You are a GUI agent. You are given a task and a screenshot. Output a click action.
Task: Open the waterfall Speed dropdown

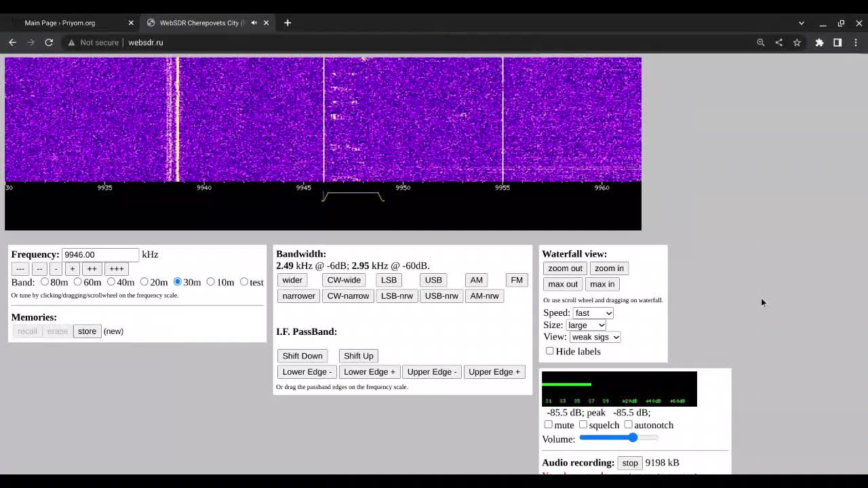(x=593, y=313)
